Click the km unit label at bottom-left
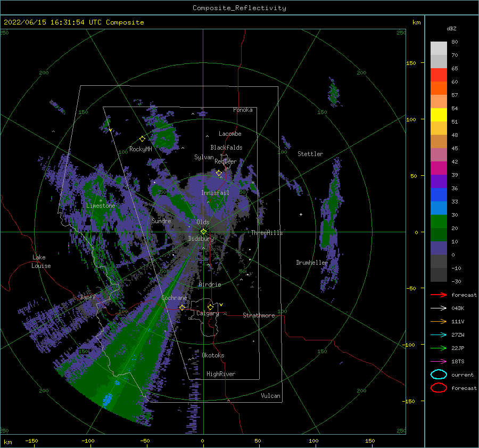Screen dimensions: 479x448 point(8,442)
